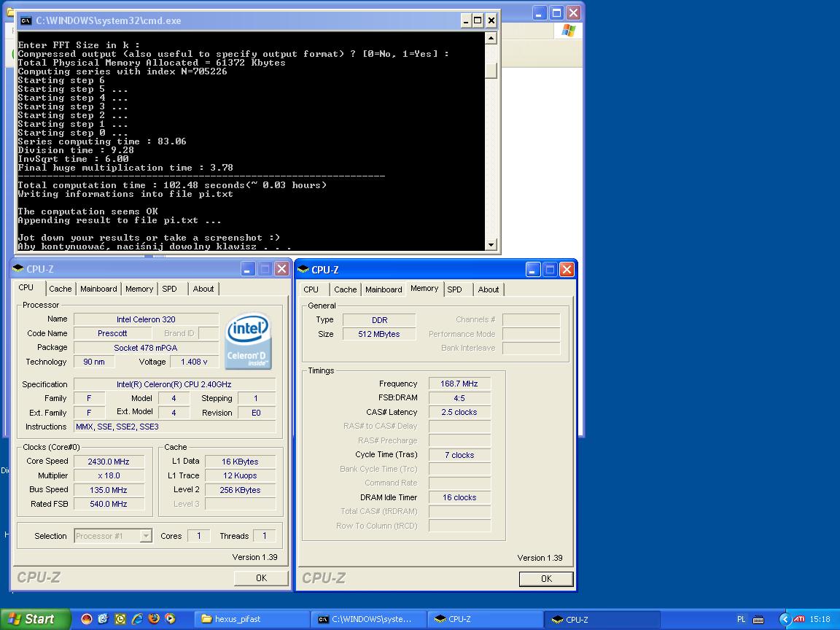Click the PL language indicator in the tray
The height and width of the screenshot is (630, 840).
pos(742,619)
